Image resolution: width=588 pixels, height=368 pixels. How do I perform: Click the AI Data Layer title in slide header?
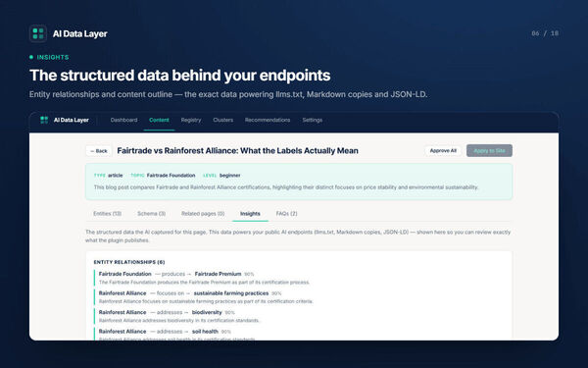pyautogui.click(x=80, y=33)
